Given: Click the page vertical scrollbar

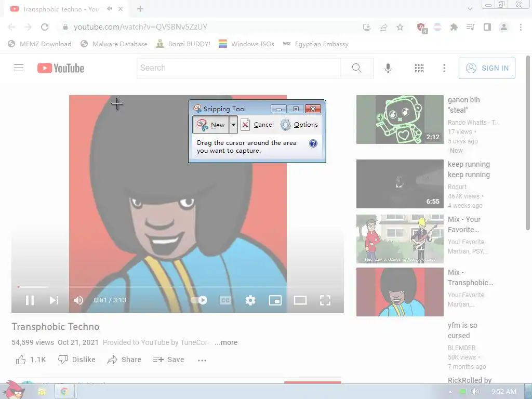Looking at the screenshot, I should pos(528,142).
